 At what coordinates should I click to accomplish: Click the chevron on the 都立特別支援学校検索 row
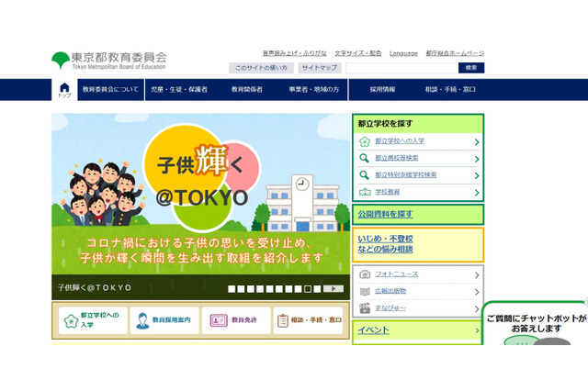click(x=477, y=175)
